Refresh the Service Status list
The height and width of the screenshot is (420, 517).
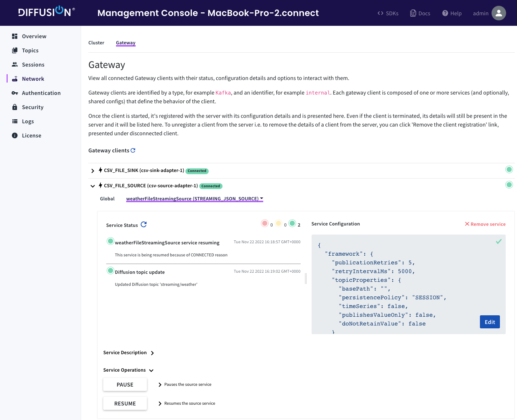[x=144, y=225]
